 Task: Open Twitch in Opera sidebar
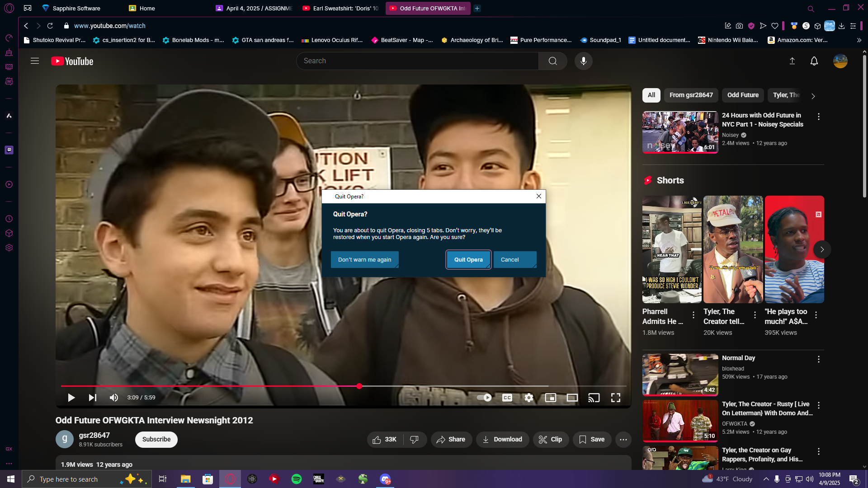click(9, 150)
